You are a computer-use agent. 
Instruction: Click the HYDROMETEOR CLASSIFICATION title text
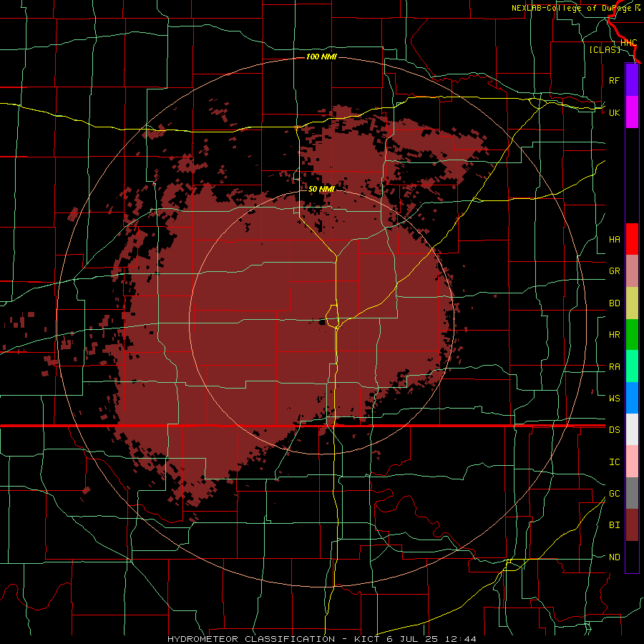[x=251, y=639]
